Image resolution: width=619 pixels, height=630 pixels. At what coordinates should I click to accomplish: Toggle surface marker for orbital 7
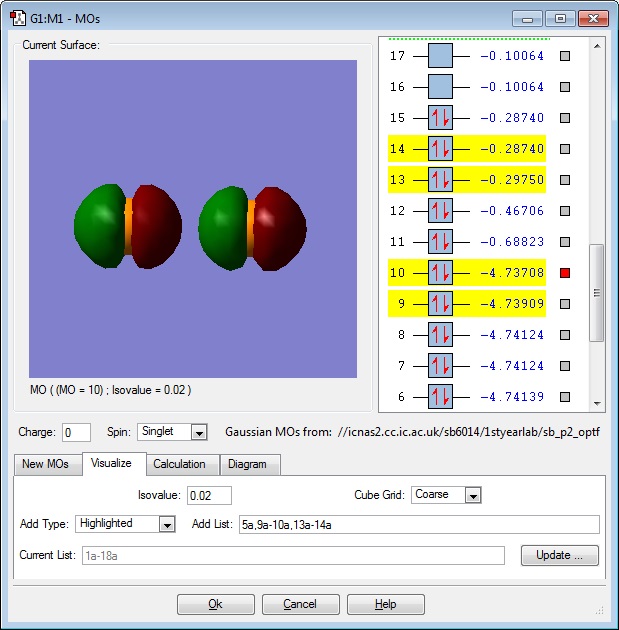[565, 366]
